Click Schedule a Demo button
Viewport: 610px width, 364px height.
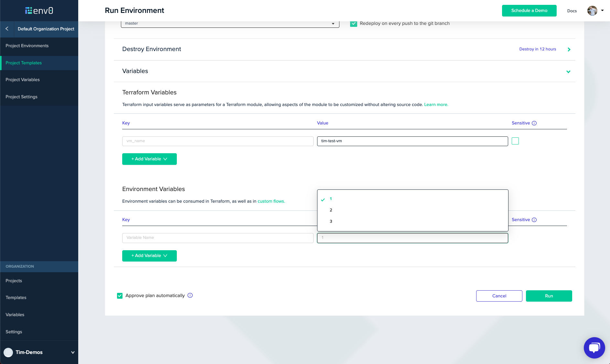[529, 11]
